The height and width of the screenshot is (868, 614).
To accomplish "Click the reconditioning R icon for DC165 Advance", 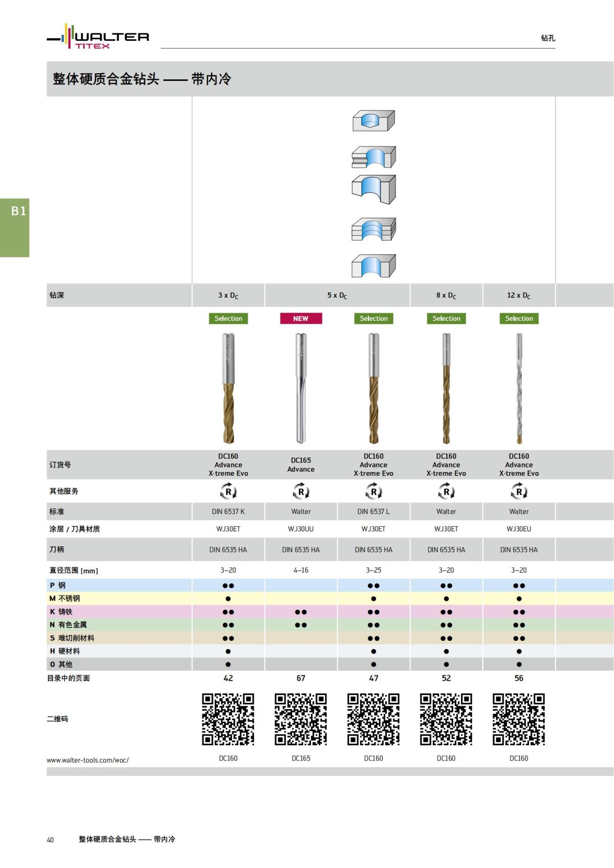I will pyautogui.click(x=301, y=492).
